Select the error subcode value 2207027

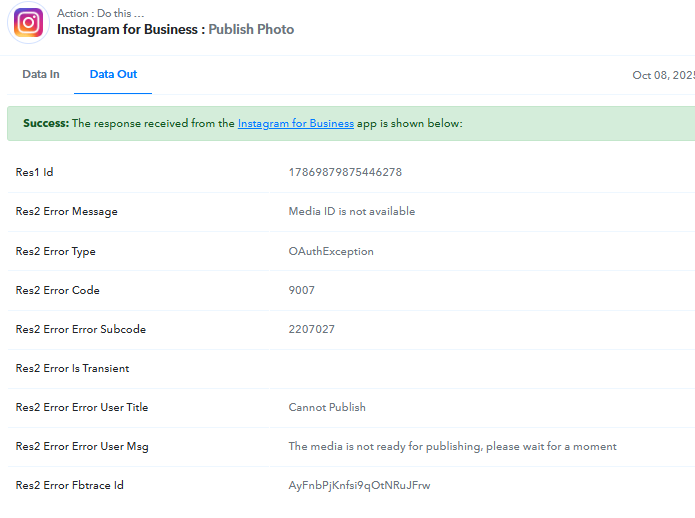(311, 329)
